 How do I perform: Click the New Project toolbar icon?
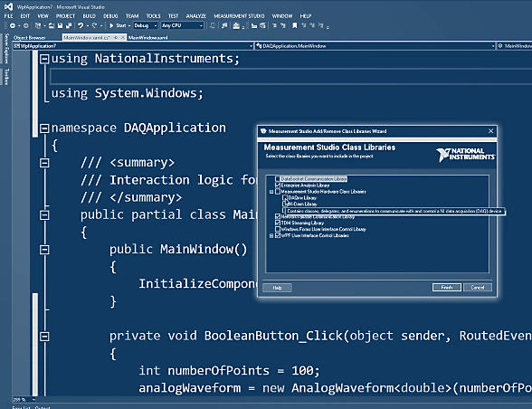[38, 25]
